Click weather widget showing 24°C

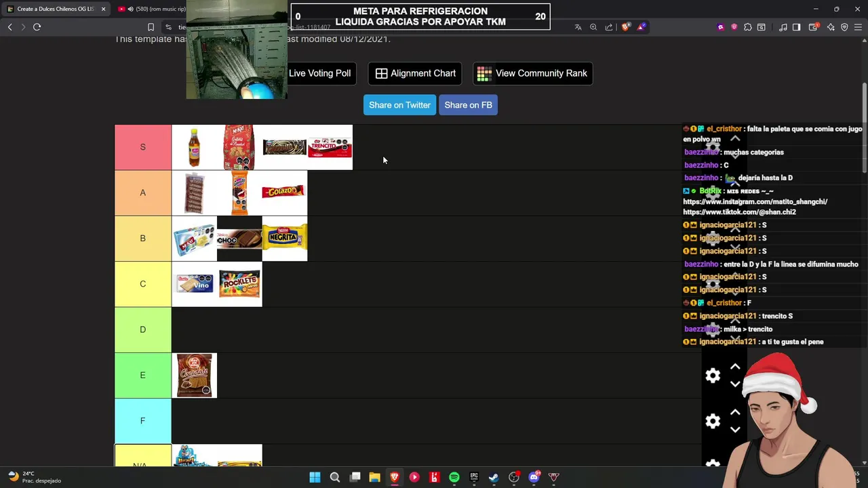(x=34, y=477)
